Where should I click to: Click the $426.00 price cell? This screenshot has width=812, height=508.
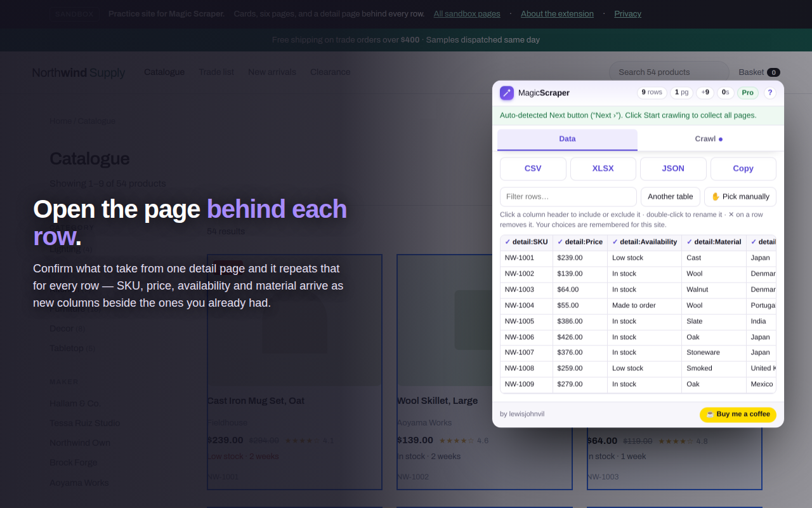pyautogui.click(x=580, y=337)
